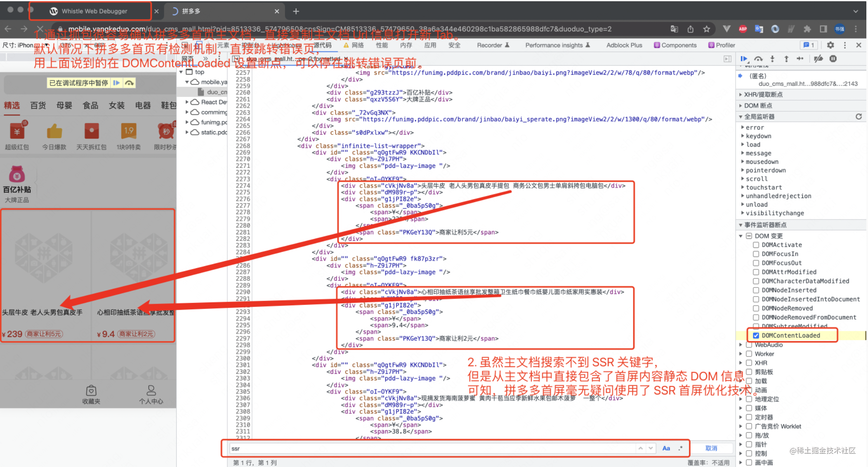Check the DOMActivate checkbox
The image size is (868, 467).
(x=756, y=245)
